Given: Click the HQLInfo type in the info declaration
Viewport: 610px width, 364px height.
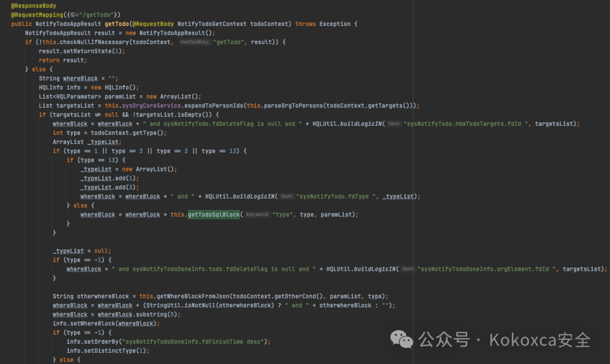Looking at the screenshot, I should click(51, 87).
